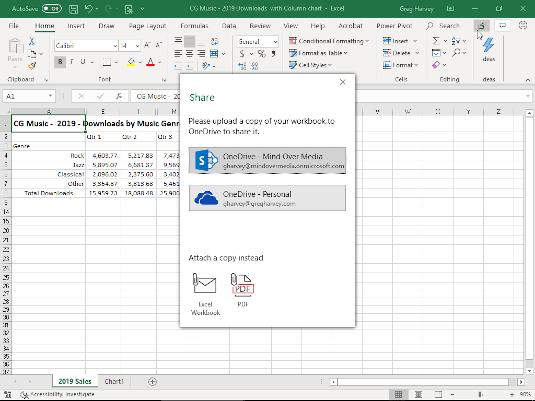Toggle Underline formatting
Screen dimensions: 535x401
tap(83, 62)
